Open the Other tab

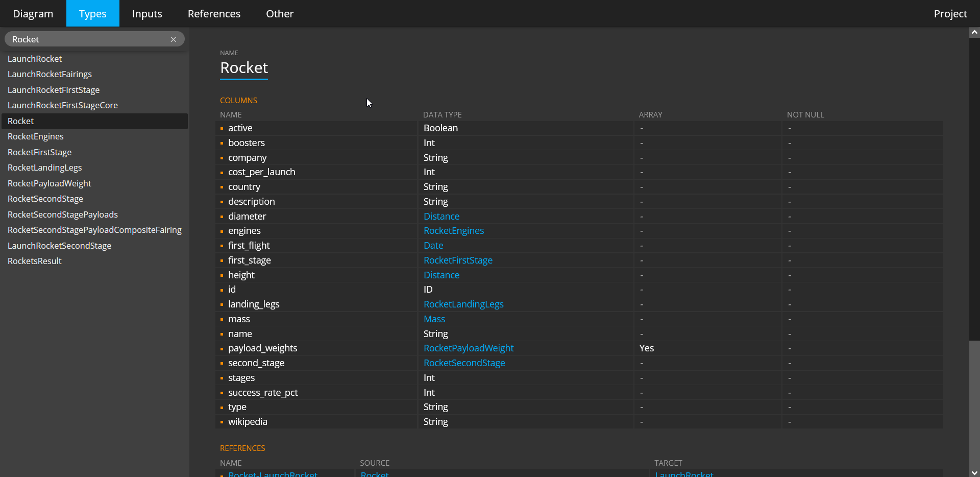point(279,13)
